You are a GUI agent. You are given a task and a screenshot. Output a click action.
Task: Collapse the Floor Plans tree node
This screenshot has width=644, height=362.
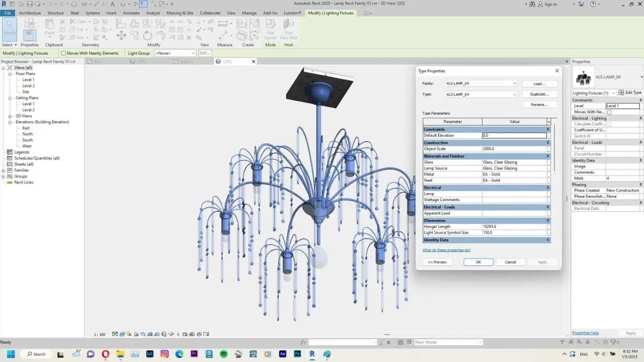point(10,73)
